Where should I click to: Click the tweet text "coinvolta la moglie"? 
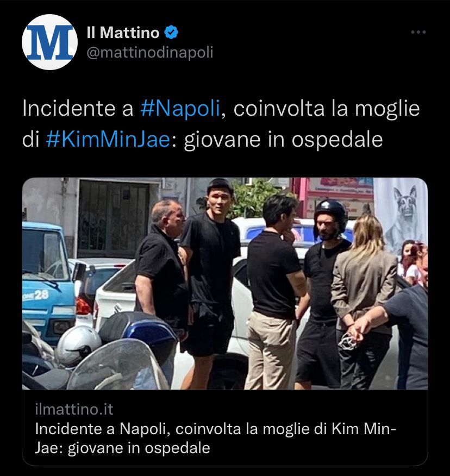[x=327, y=108]
